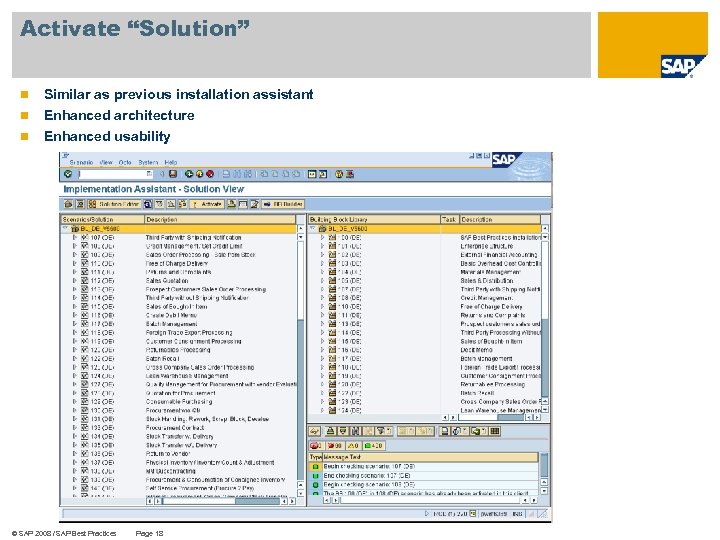Collapse the BL_DE_V5600 root in Building Block Library
This screenshot has height=540, width=720.
pos(313,228)
